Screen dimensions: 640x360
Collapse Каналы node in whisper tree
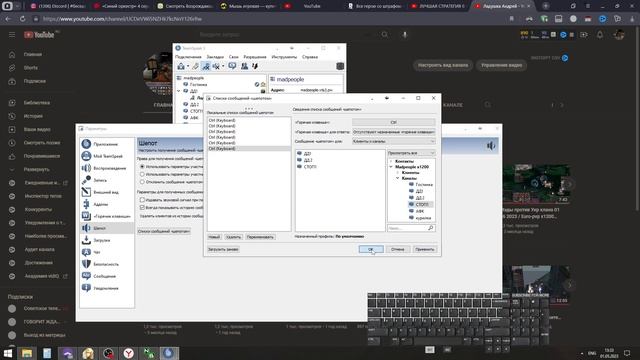398,178
